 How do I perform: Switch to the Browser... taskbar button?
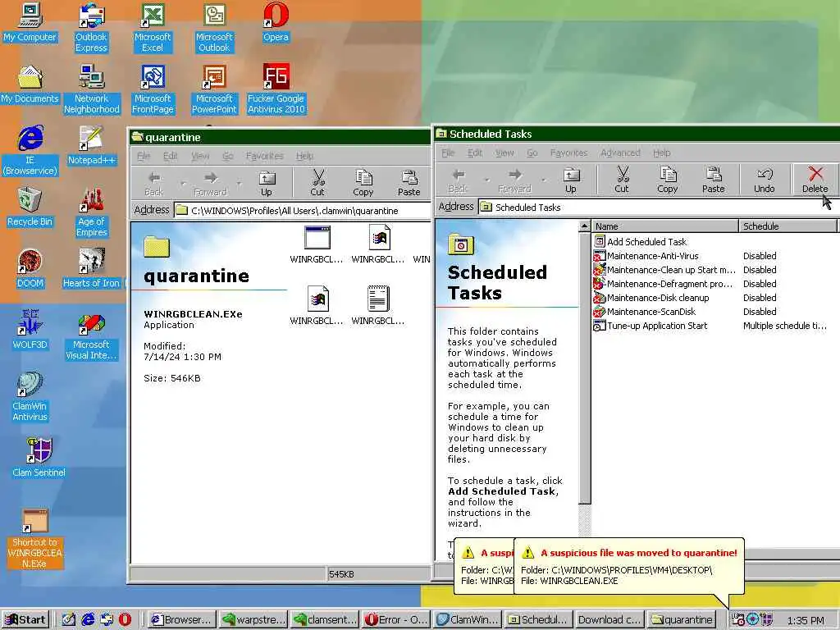181,620
